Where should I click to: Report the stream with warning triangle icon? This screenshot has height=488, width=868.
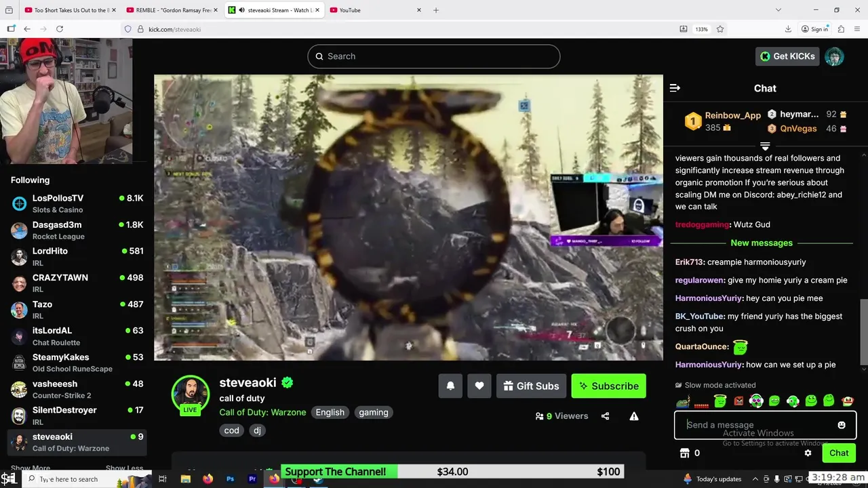point(634,416)
